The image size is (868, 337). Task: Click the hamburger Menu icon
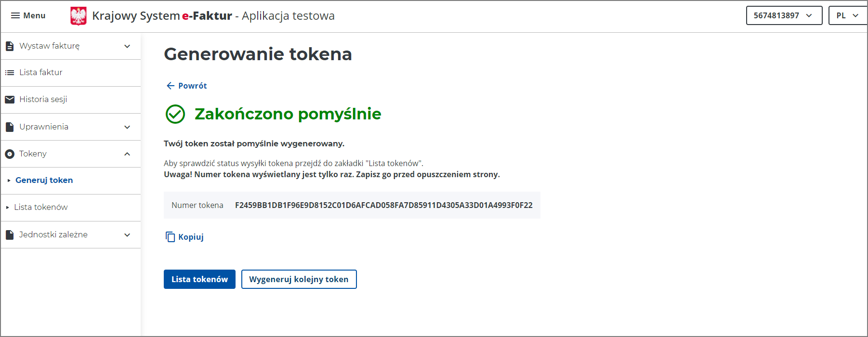pyautogui.click(x=15, y=15)
